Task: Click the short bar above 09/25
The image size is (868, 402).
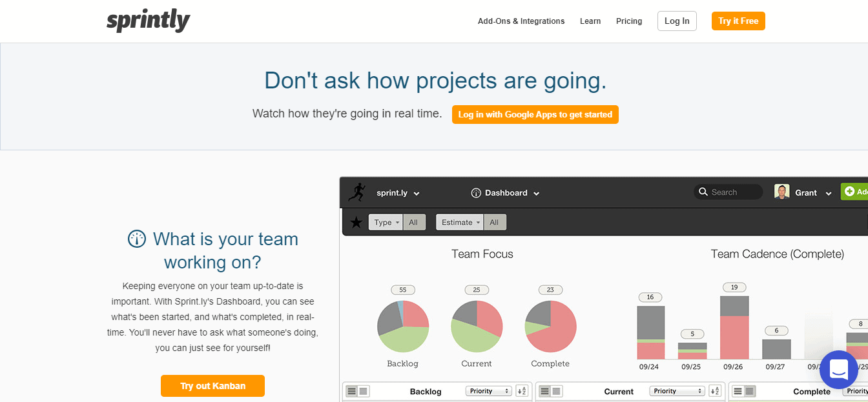Action: point(692,351)
